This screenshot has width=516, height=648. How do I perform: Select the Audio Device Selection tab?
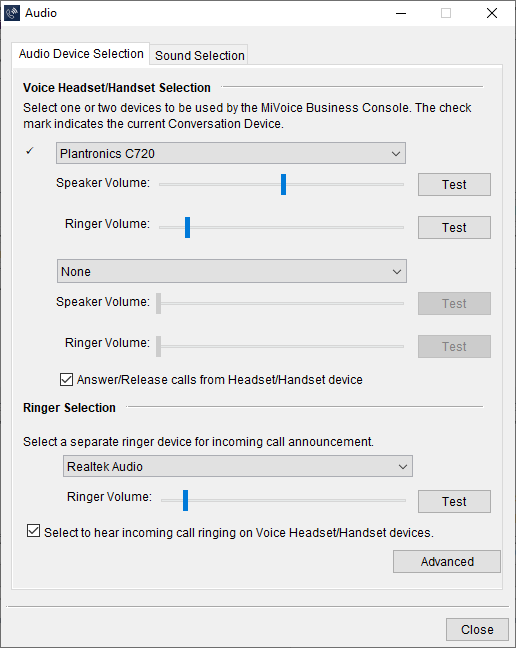(81, 54)
